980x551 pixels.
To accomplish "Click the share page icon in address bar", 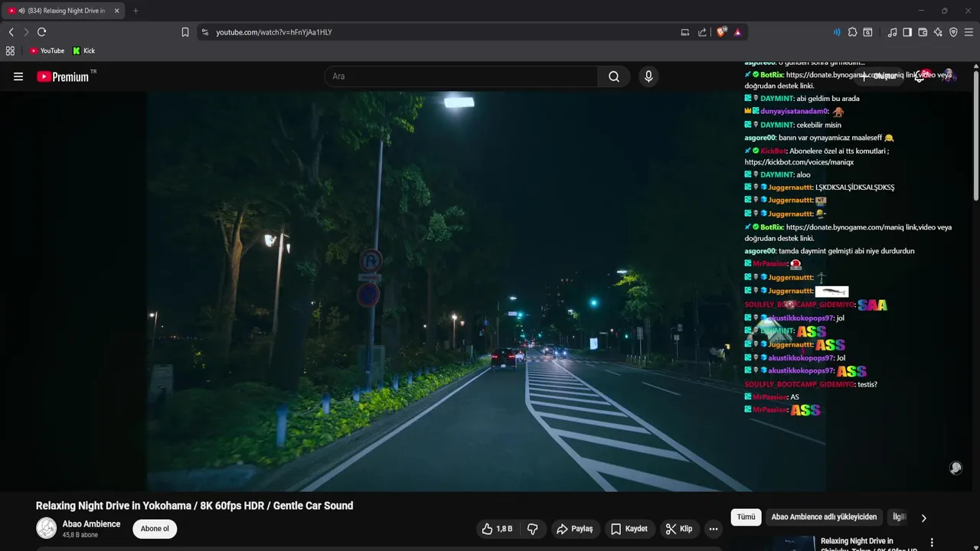I will click(x=703, y=32).
